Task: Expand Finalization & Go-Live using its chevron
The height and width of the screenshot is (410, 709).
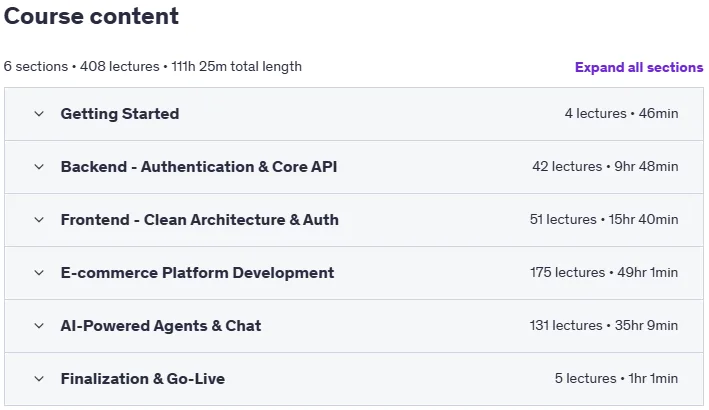Action: [x=39, y=379]
